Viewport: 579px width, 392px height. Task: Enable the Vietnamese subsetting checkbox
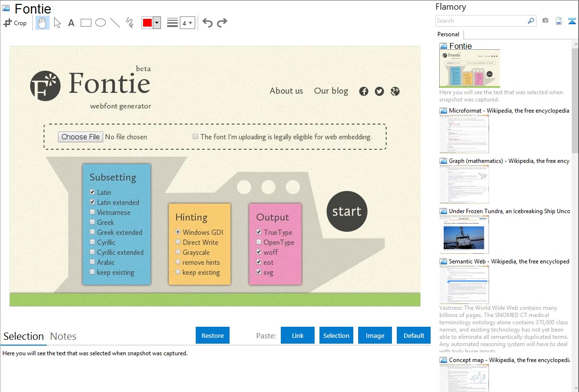point(92,212)
